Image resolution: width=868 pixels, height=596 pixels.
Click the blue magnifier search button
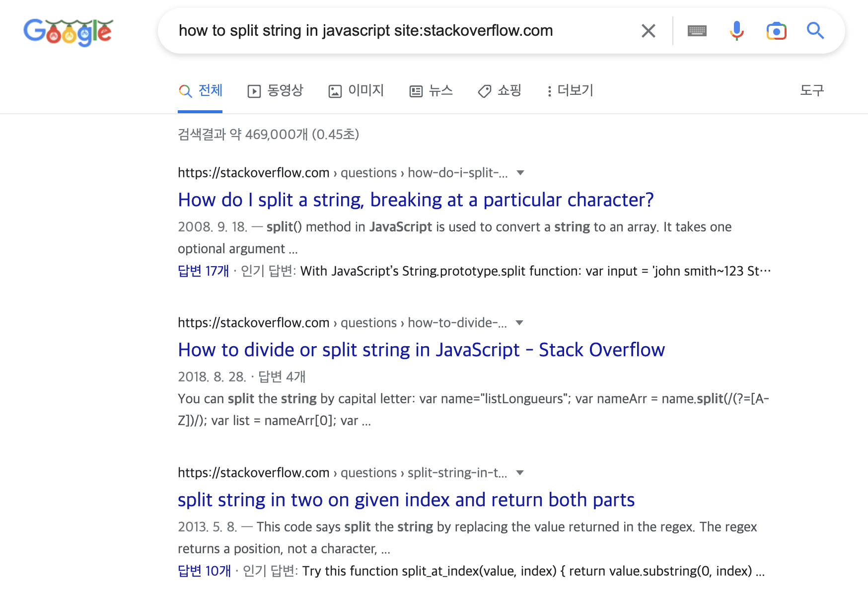tap(815, 31)
